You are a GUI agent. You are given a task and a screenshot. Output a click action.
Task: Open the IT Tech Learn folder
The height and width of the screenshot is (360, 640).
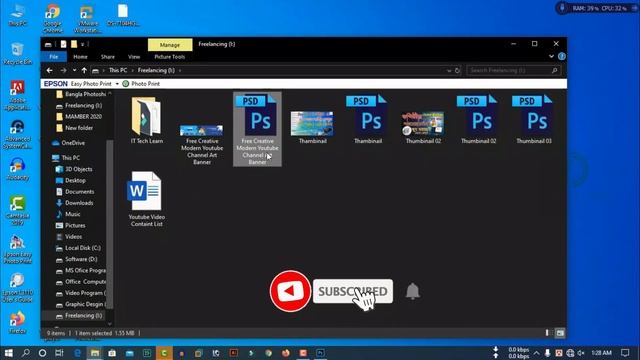point(147,120)
